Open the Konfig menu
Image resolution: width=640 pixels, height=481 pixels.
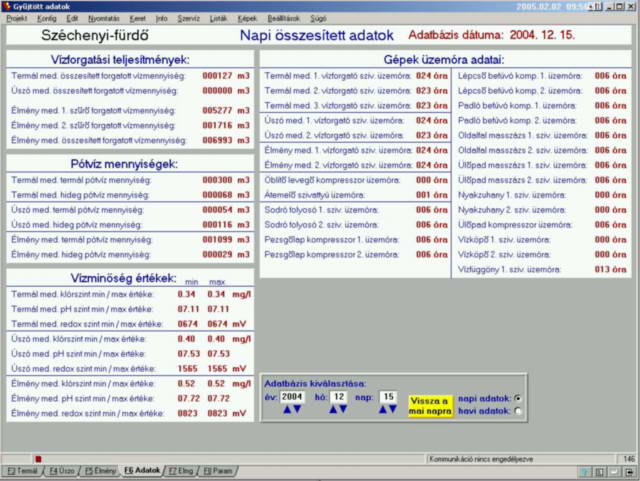47,19
